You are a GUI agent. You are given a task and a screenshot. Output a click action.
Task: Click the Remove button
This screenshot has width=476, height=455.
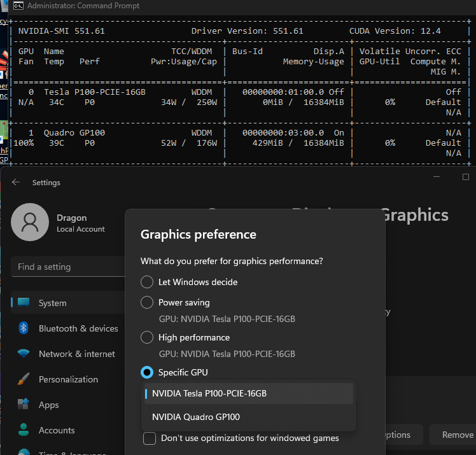pyautogui.click(x=457, y=435)
